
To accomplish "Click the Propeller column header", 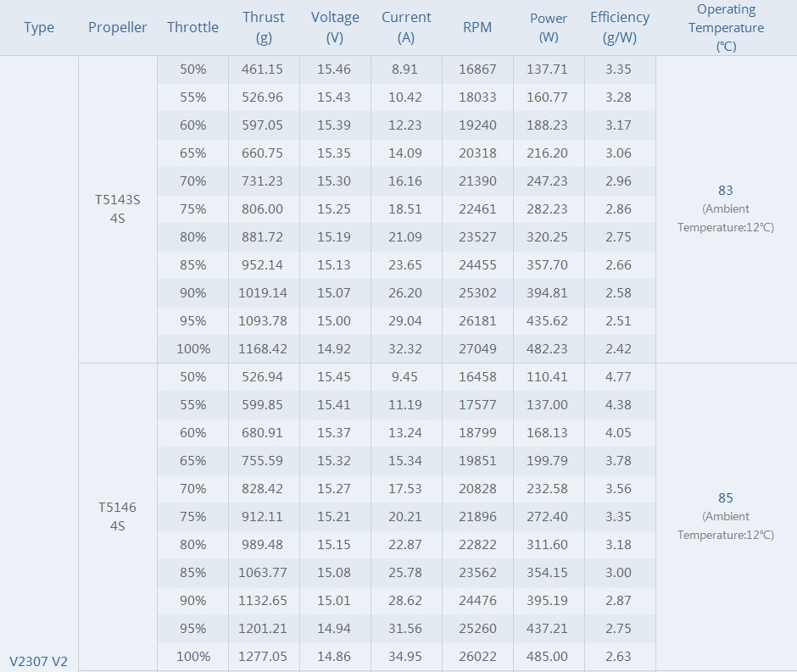I will 117,28.
